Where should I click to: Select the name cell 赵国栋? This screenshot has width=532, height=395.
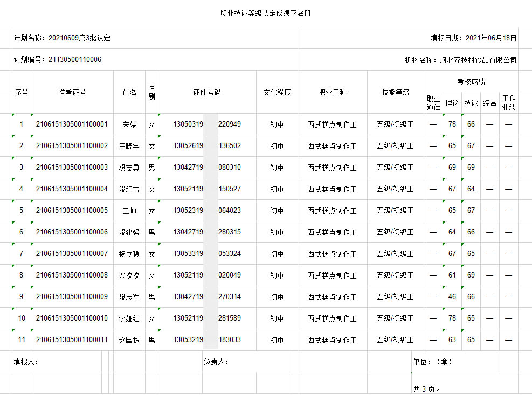pyautogui.click(x=129, y=340)
